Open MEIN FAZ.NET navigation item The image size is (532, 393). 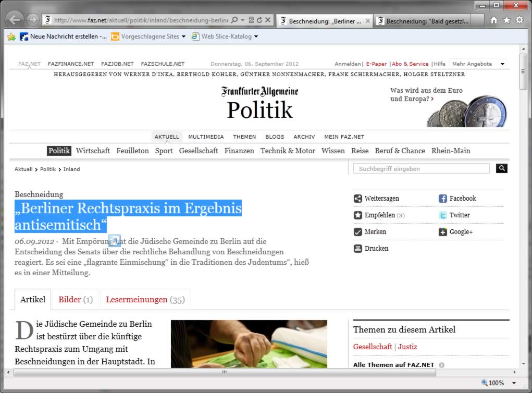(x=344, y=137)
